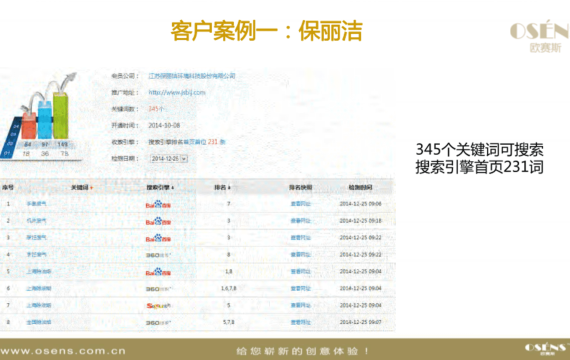
Task: Click the colorful bar chart graphic
Action: 40,116
